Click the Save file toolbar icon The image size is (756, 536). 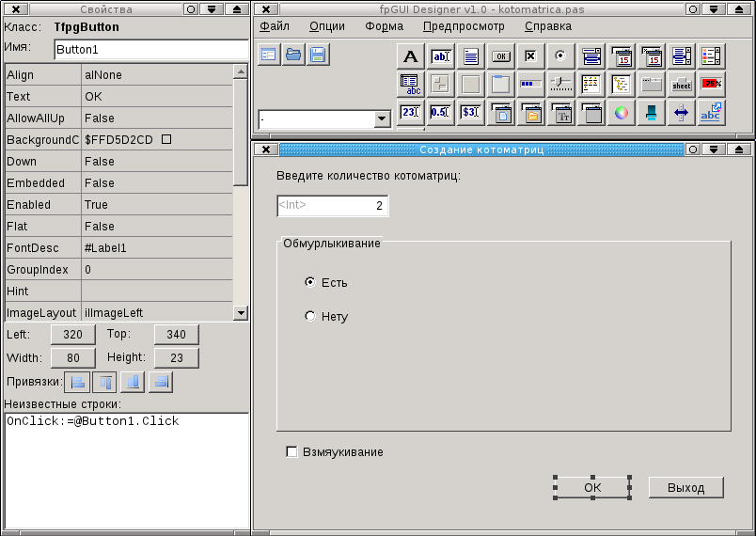click(x=318, y=55)
